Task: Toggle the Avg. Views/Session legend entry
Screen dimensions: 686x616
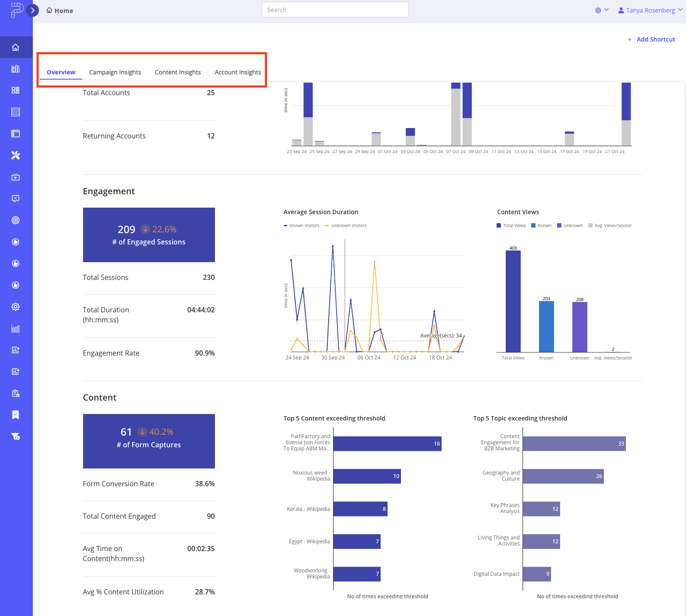Action: (x=610, y=225)
